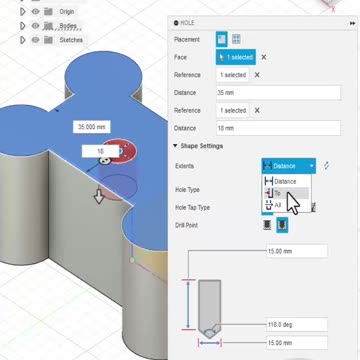The image size is (360, 360).
Task: Click the first Reference '1 selected' button
Action: click(x=233, y=75)
